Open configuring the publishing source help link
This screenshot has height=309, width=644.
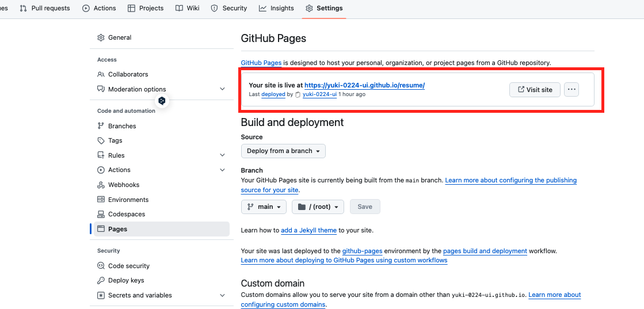point(409,185)
